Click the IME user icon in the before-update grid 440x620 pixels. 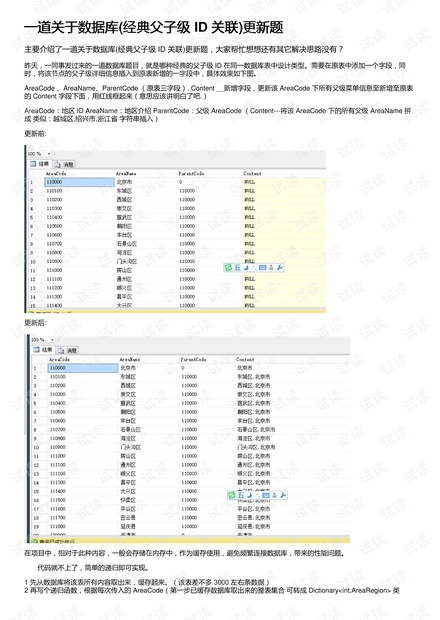271,268
